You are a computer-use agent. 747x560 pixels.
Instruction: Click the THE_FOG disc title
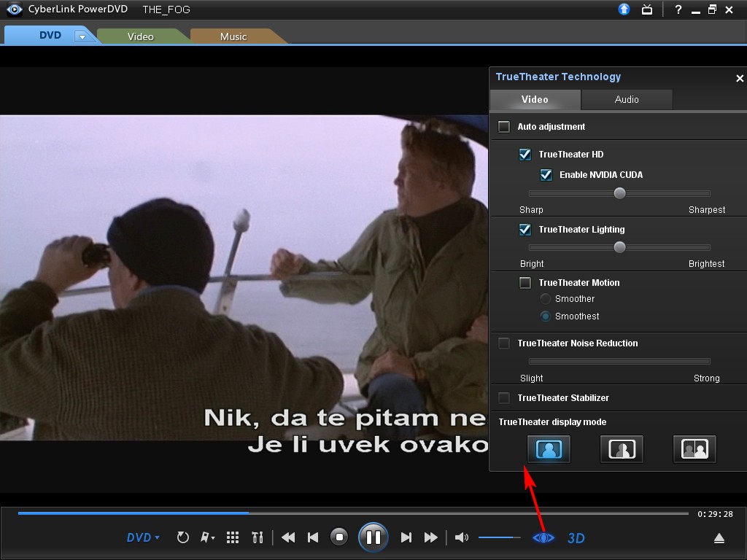point(166,9)
